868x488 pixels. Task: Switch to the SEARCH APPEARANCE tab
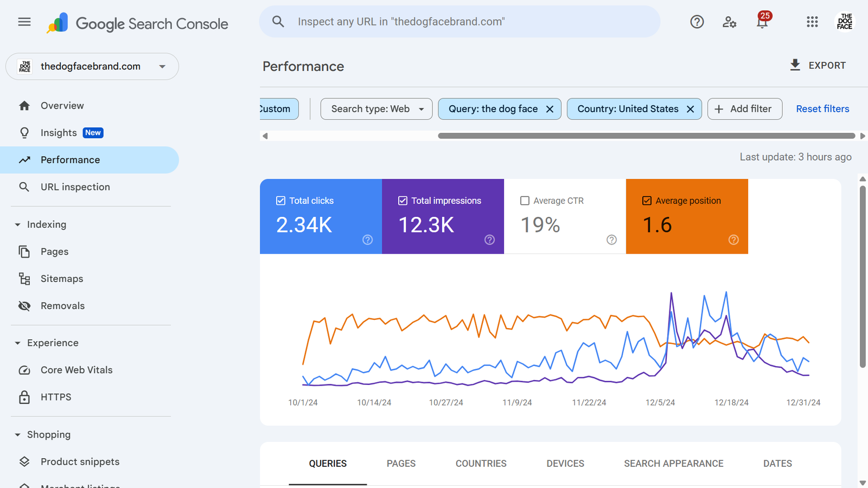(674, 464)
